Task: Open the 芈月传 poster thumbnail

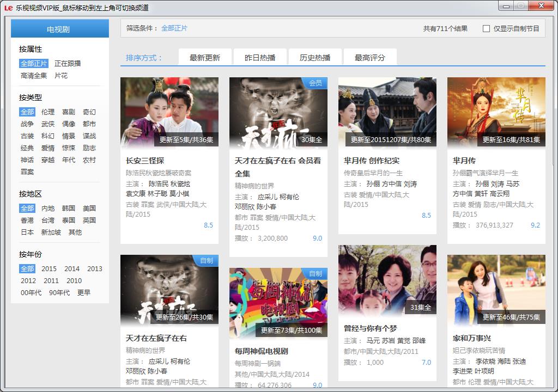Action: (x=496, y=113)
